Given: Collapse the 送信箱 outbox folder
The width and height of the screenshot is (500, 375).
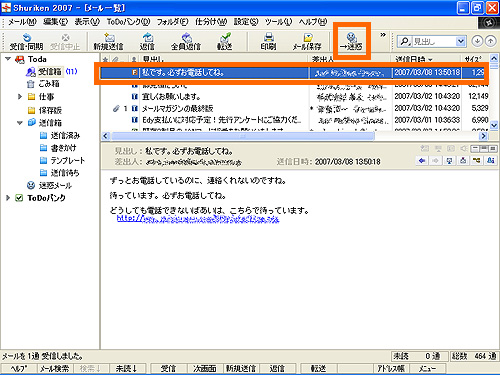Looking at the screenshot, I should tap(20, 123).
